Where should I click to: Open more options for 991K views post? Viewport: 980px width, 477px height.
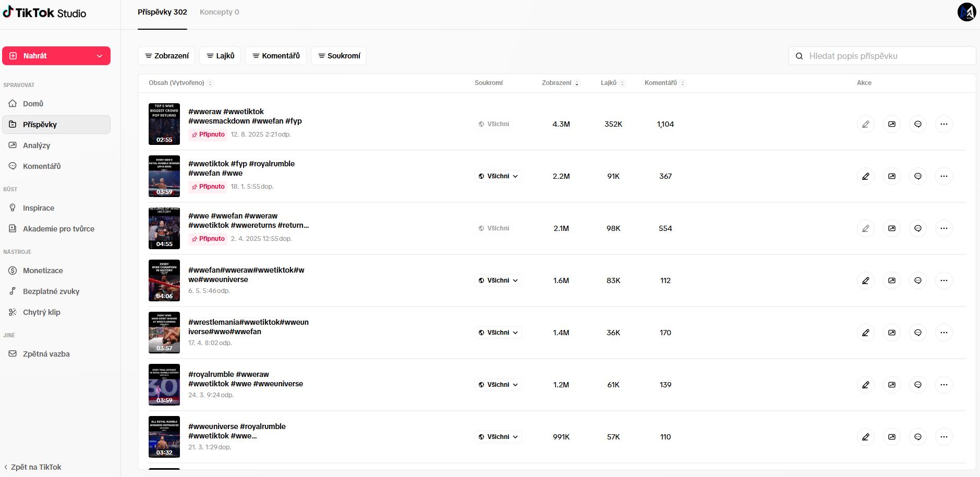click(x=944, y=437)
